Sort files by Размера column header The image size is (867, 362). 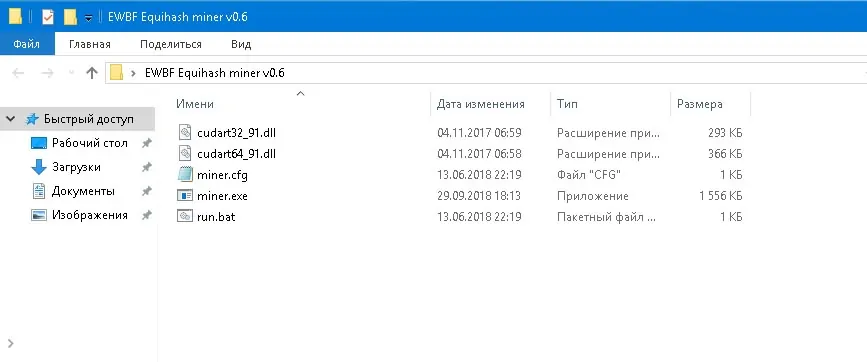pyautogui.click(x=699, y=104)
